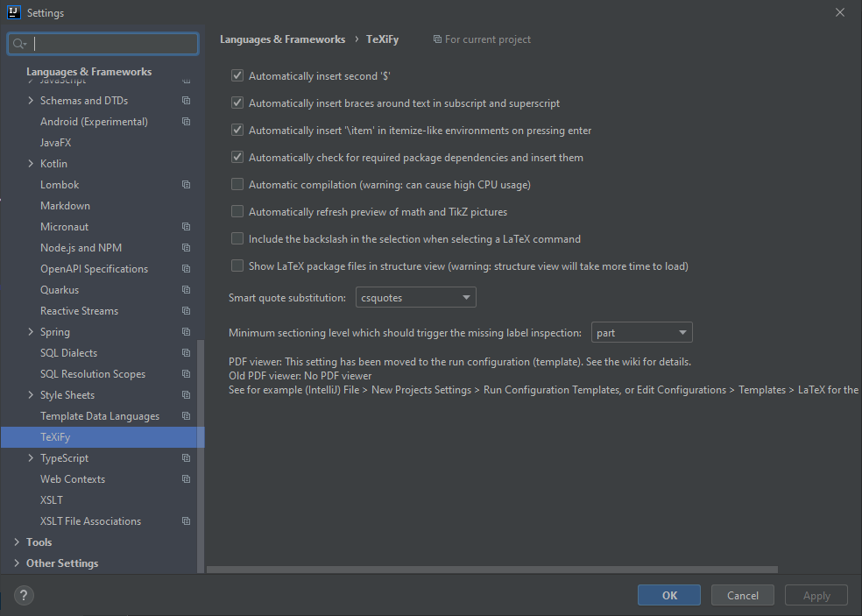Expand the Kotlin settings node

point(29,163)
